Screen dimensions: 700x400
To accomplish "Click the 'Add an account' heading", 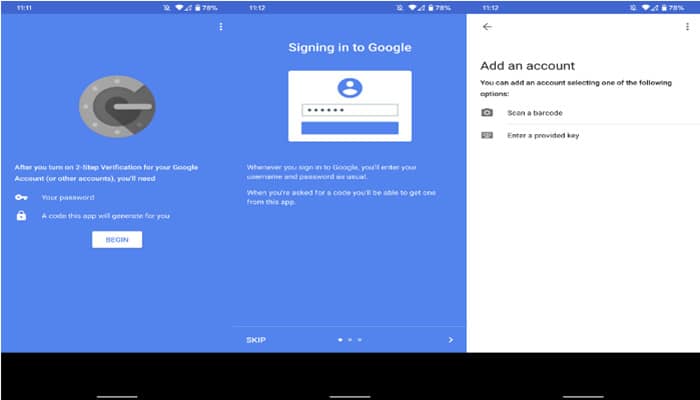I will coord(528,66).
